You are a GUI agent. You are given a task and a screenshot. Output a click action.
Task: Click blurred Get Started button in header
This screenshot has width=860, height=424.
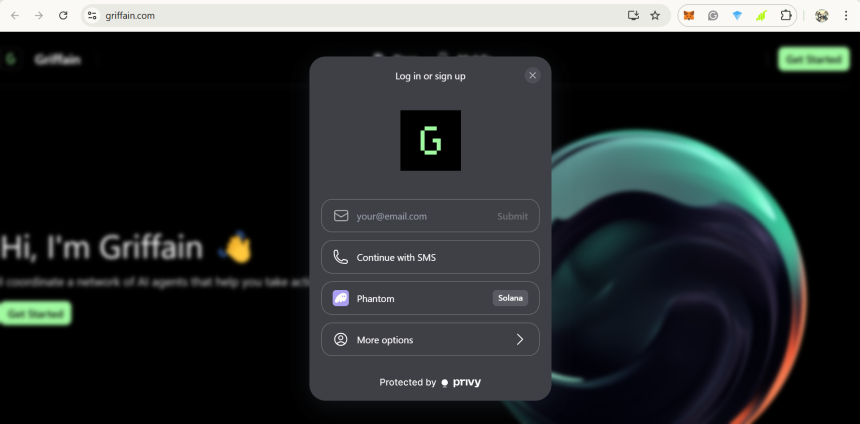point(813,59)
